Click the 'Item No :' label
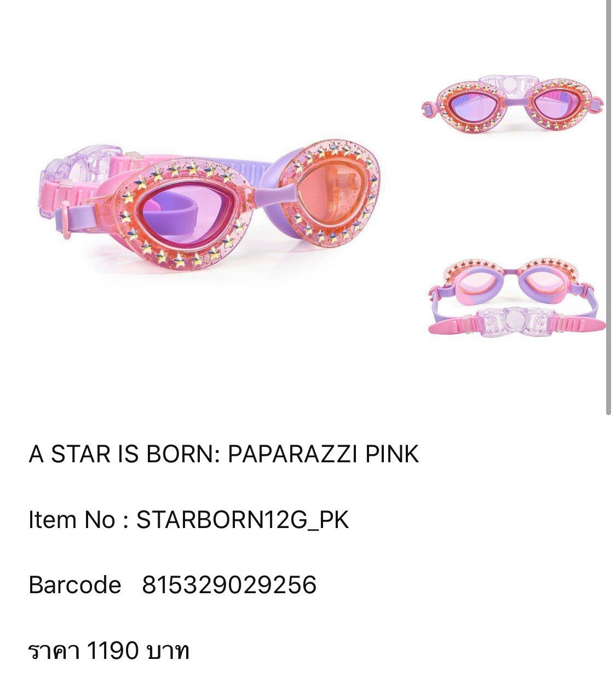The width and height of the screenshot is (616, 700). (78, 520)
